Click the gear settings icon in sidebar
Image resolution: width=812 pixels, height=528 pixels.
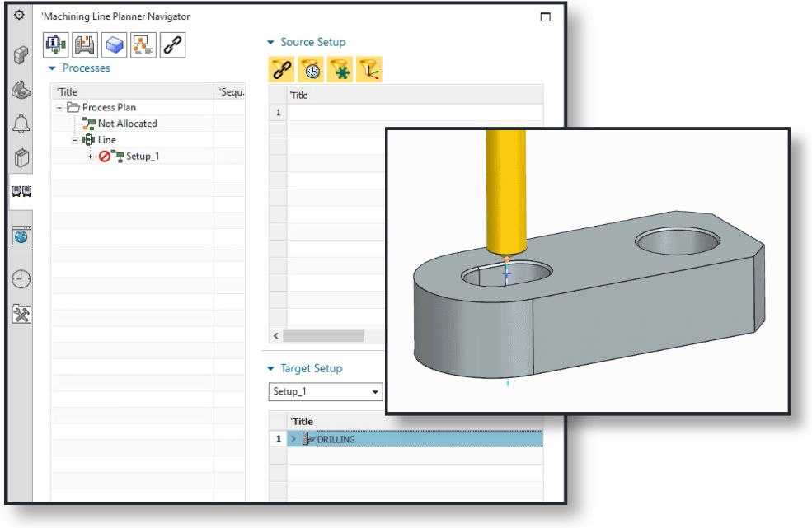click(20, 16)
